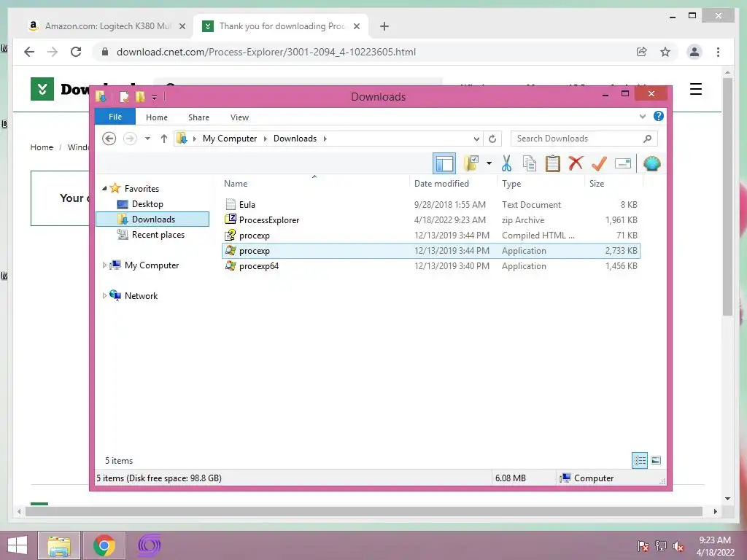Open a new Chrome tab
The image size is (747, 560).
(384, 26)
